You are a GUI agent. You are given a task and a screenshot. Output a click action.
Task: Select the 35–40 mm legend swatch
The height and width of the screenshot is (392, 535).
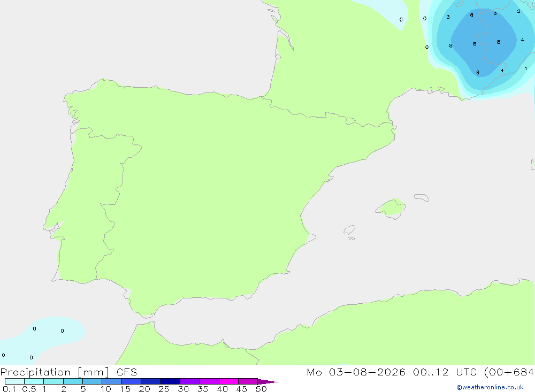click(209, 381)
